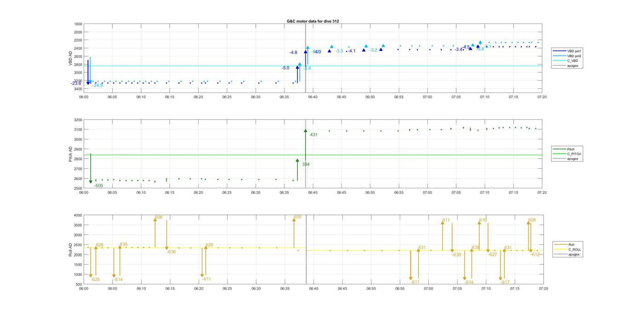This screenshot has height=319, width=644.
Task: Click the '07:20' tick on Pitch plot
Action: point(542,192)
